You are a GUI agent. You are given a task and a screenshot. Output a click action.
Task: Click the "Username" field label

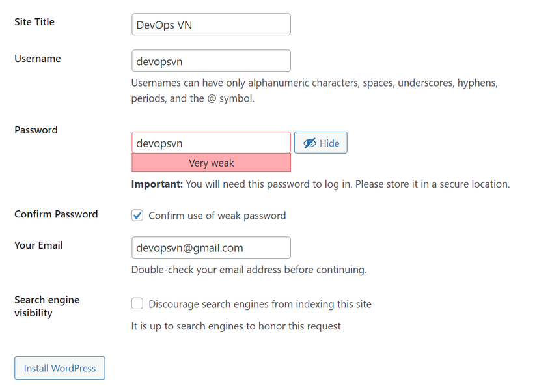coord(38,59)
